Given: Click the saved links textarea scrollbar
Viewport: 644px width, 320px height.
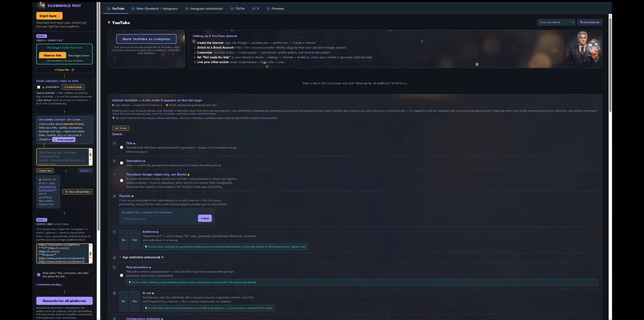Looking at the screenshot, I should point(91,253).
